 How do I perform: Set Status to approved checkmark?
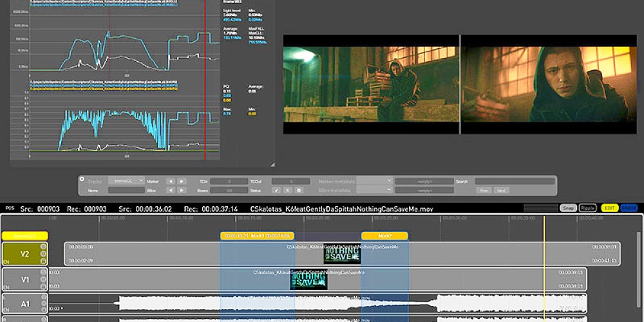[x=276, y=190]
